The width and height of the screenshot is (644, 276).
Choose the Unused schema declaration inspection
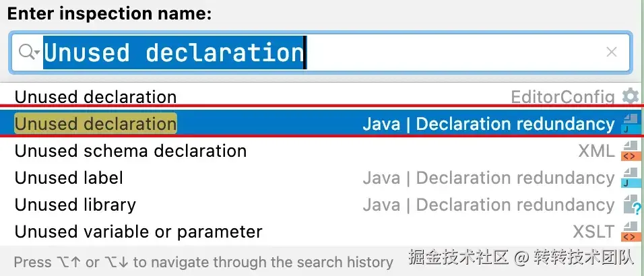point(131,151)
